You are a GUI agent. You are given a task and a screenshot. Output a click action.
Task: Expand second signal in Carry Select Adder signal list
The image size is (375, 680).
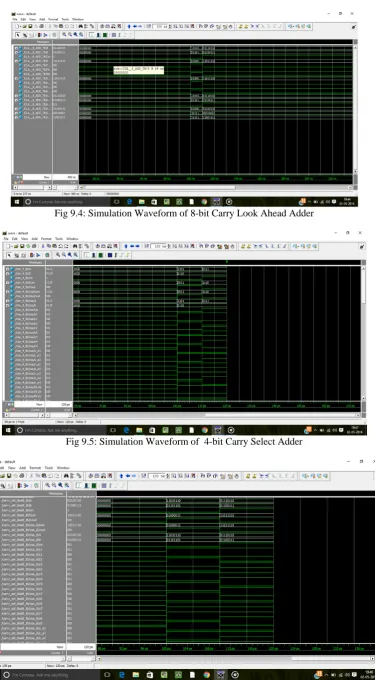pyautogui.click(x=7, y=273)
